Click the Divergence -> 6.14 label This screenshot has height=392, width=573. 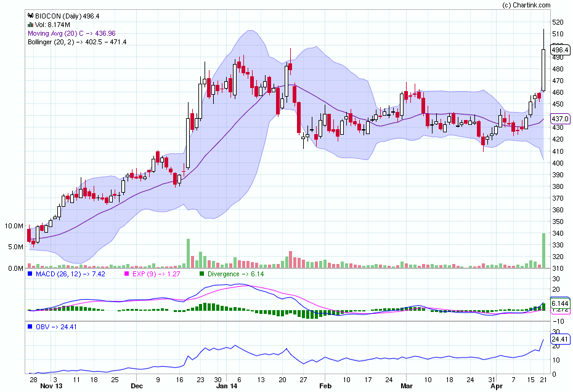(236, 274)
